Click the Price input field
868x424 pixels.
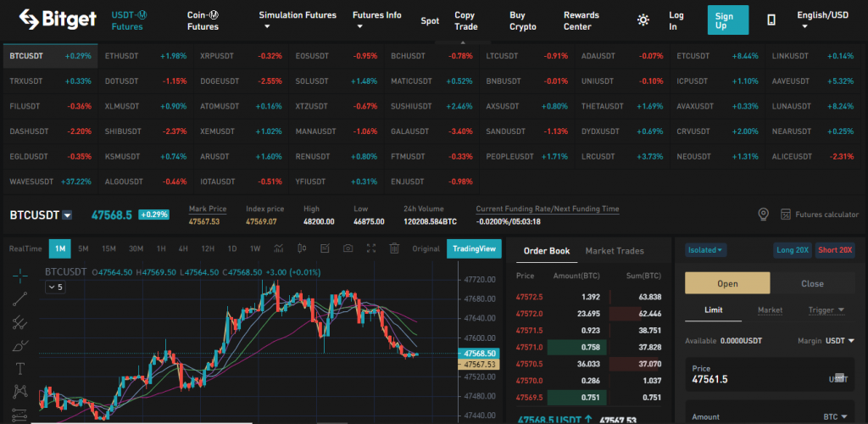[x=770, y=374]
